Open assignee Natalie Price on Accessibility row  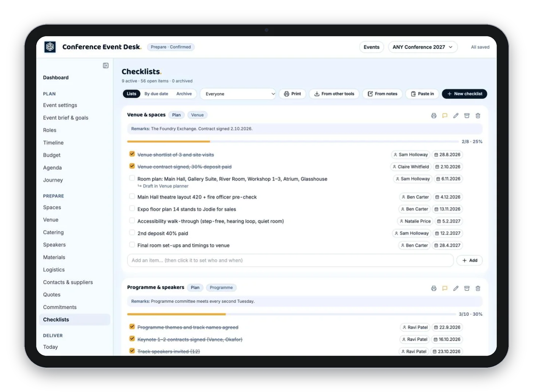pos(415,221)
